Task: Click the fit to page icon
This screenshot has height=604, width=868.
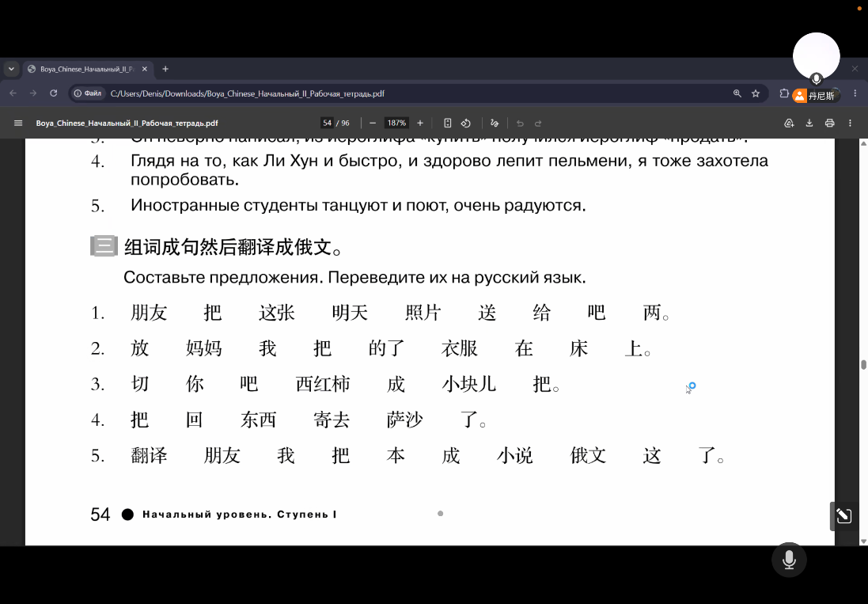Action: (x=448, y=123)
